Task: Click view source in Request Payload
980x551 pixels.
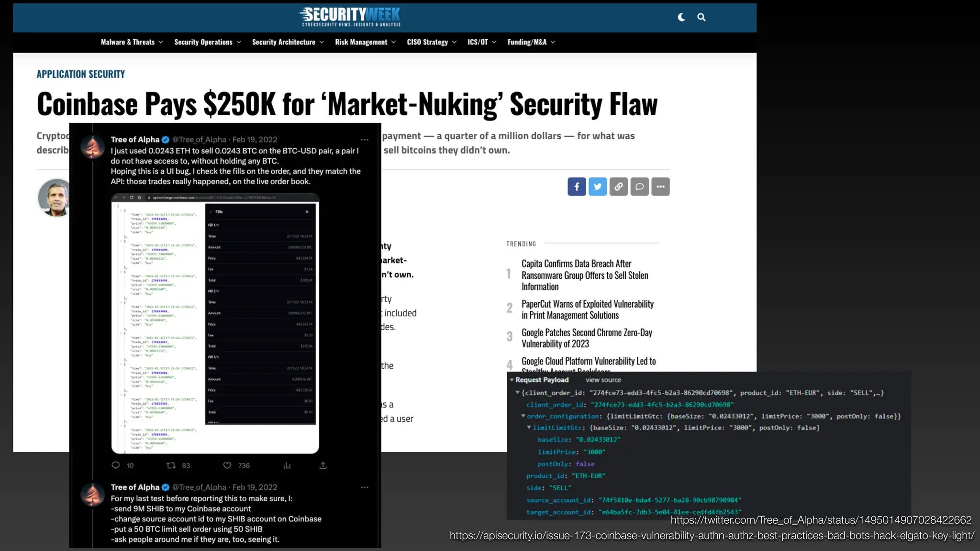Action: pos(603,380)
